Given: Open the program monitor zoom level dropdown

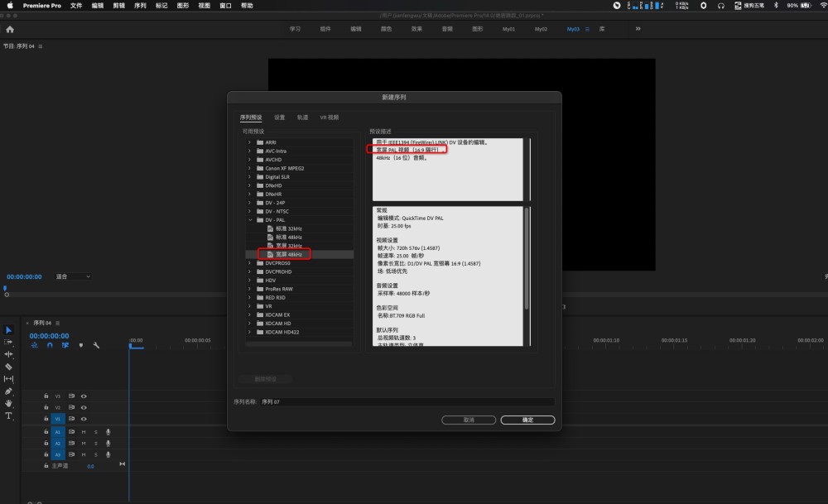Looking at the screenshot, I should 73,276.
